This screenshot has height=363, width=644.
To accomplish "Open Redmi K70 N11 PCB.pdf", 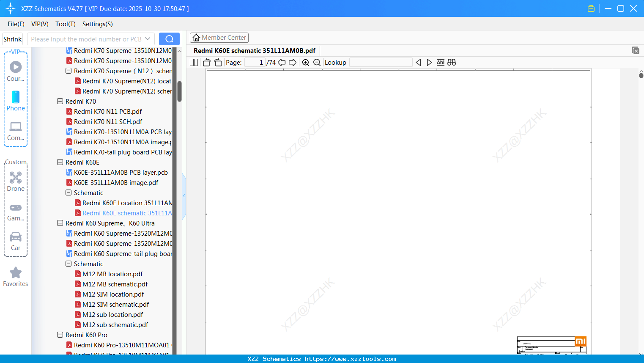I will coord(108,112).
